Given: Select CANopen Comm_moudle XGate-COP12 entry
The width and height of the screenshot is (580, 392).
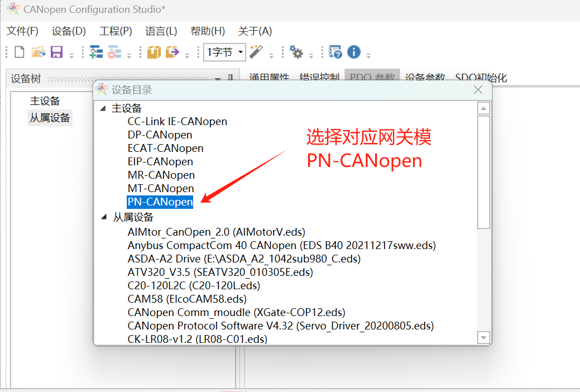Looking at the screenshot, I should coord(236,312).
